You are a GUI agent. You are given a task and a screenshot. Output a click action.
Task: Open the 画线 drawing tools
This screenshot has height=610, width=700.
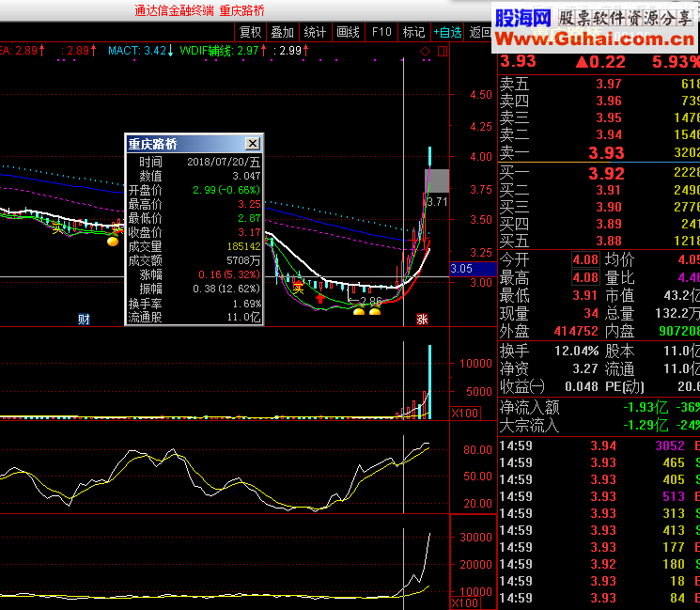[349, 32]
